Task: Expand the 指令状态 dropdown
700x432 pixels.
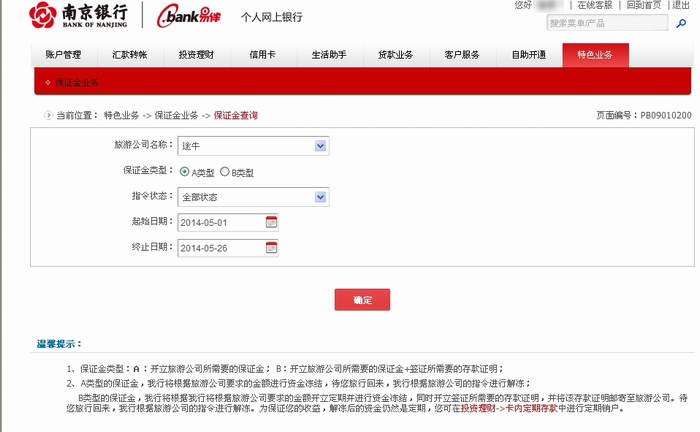Action: pos(320,197)
